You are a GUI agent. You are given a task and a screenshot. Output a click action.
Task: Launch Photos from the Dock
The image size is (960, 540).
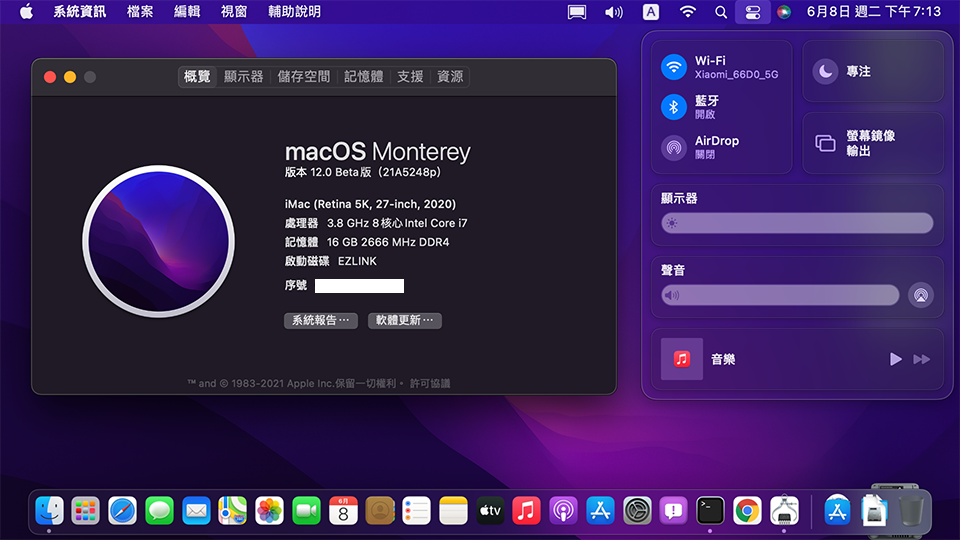(x=269, y=510)
